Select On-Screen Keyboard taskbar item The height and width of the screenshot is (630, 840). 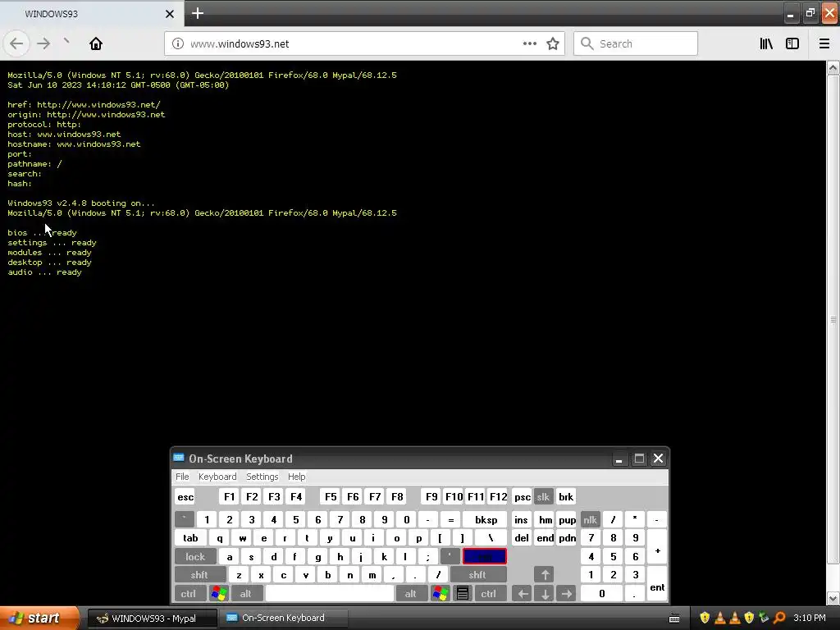point(284,619)
